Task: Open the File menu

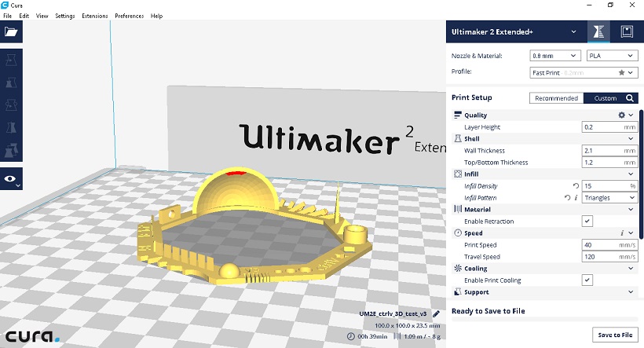Action: click(7, 16)
